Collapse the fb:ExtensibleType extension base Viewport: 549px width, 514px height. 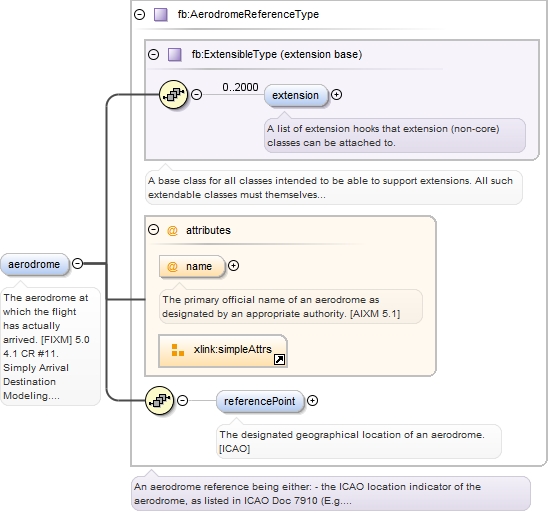pyautogui.click(x=153, y=54)
